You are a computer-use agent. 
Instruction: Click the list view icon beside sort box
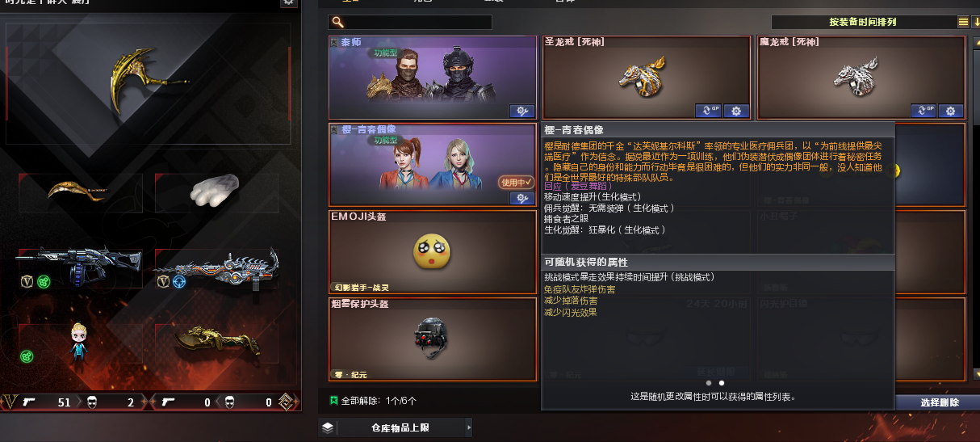963,22
